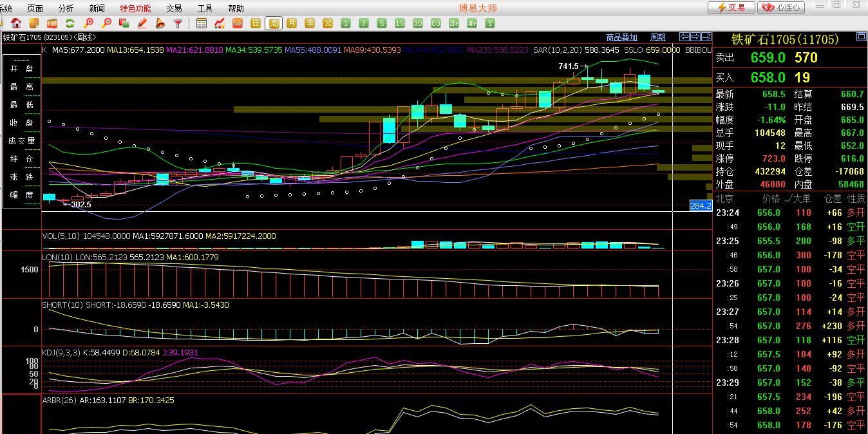The width and height of the screenshot is (868, 434).
Task: Select the 30 minute period button
Action: coord(418,23)
